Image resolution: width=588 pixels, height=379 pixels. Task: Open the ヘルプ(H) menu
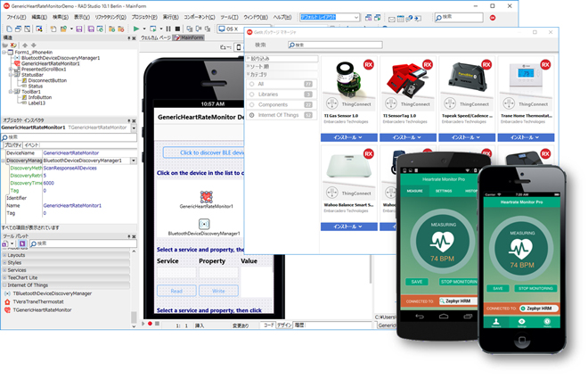[x=282, y=17]
